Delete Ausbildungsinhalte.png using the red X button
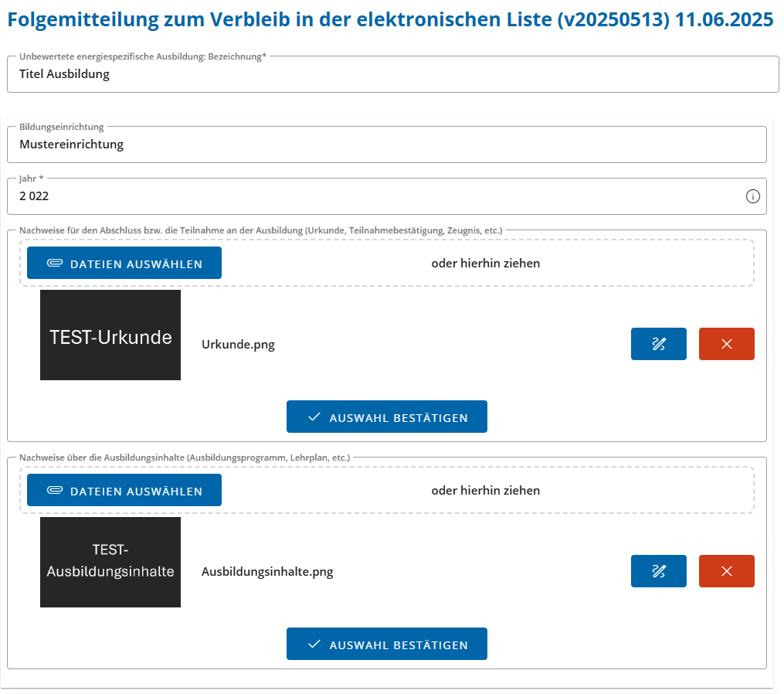This screenshot has height=694, width=784. click(727, 571)
